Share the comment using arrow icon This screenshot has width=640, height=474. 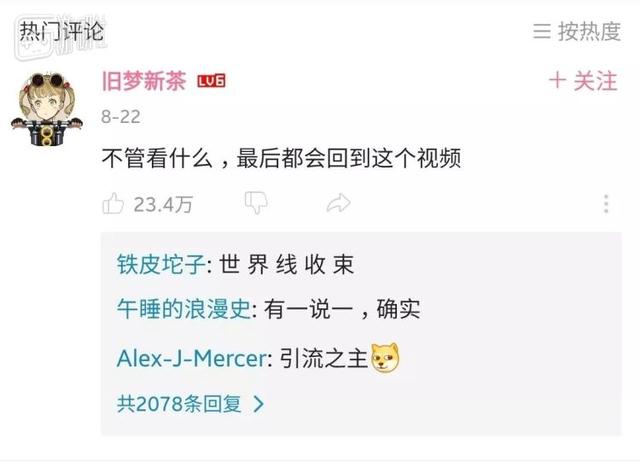[338, 203]
